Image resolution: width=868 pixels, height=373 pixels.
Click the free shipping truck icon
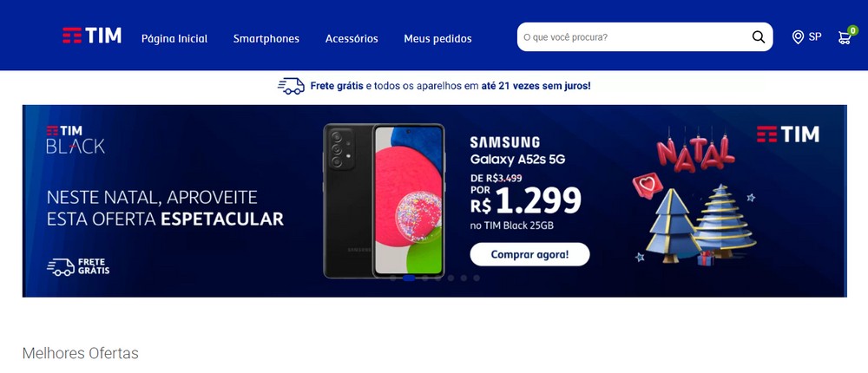click(x=291, y=86)
